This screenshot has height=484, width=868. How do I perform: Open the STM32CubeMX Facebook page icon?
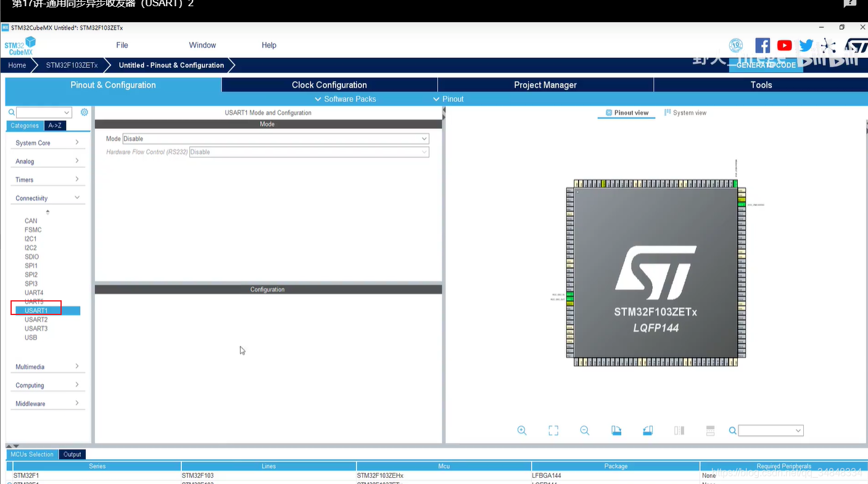pyautogui.click(x=763, y=45)
